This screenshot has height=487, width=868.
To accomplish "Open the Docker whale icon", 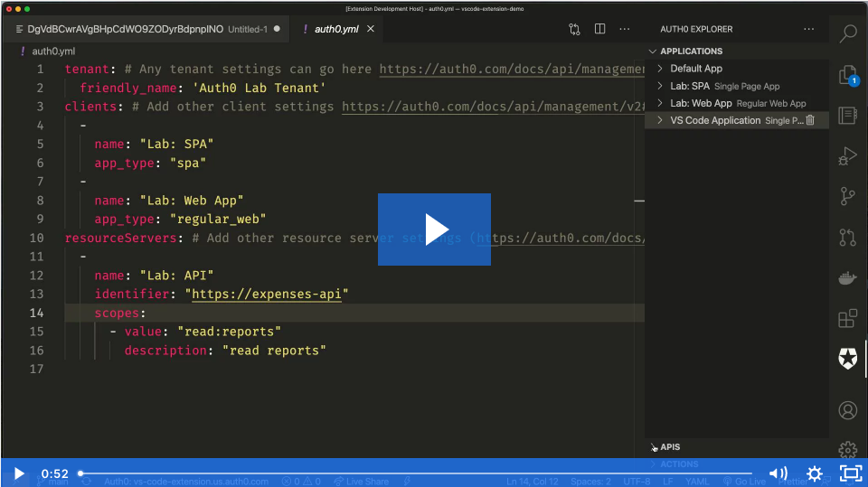I will pos(847,277).
